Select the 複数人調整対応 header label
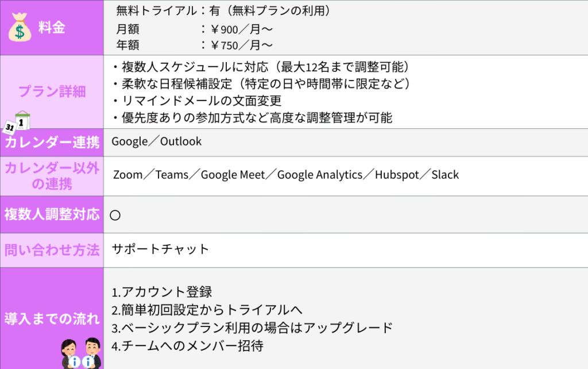This screenshot has height=369, width=588. click(52, 215)
